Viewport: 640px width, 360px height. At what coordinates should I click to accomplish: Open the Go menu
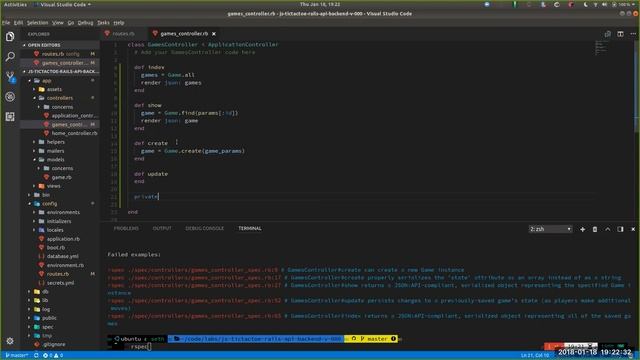pyautogui.click(x=71, y=23)
